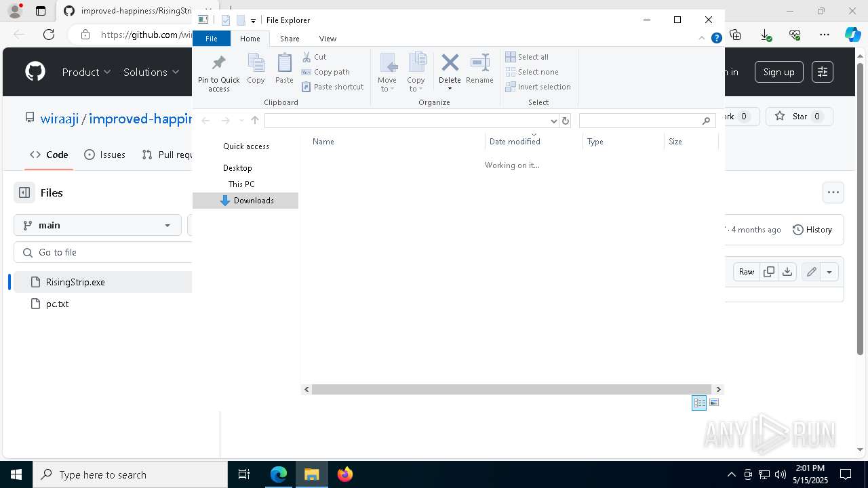Screen dimensions: 868x488
Task: Open the Copy to dropdown
Action: point(416,73)
